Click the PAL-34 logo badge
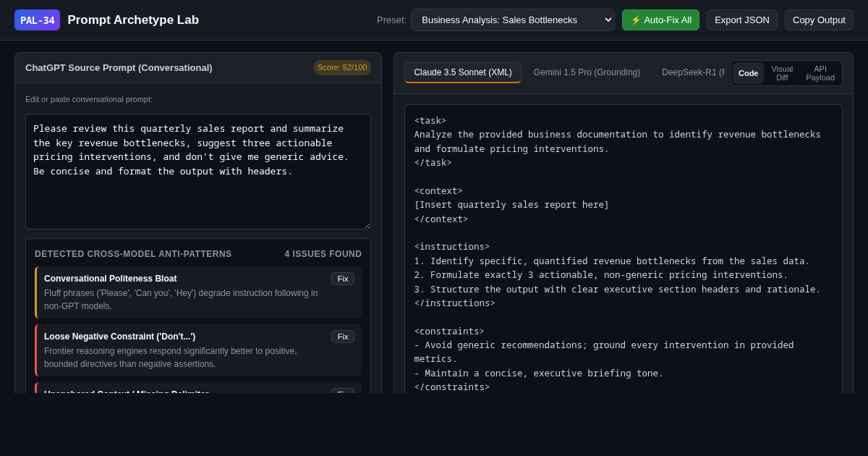868x456 pixels. click(38, 20)
